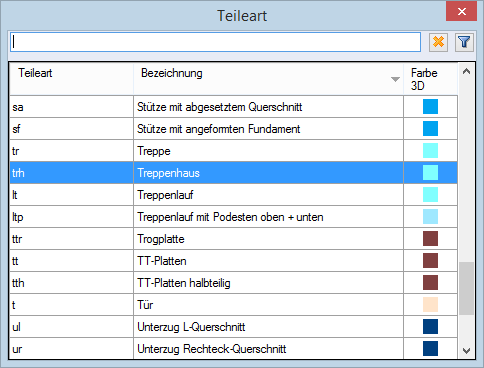484x368 pixels.
Task: Click the peach swatch in the Tür row
Action: [x=430, y=305]
